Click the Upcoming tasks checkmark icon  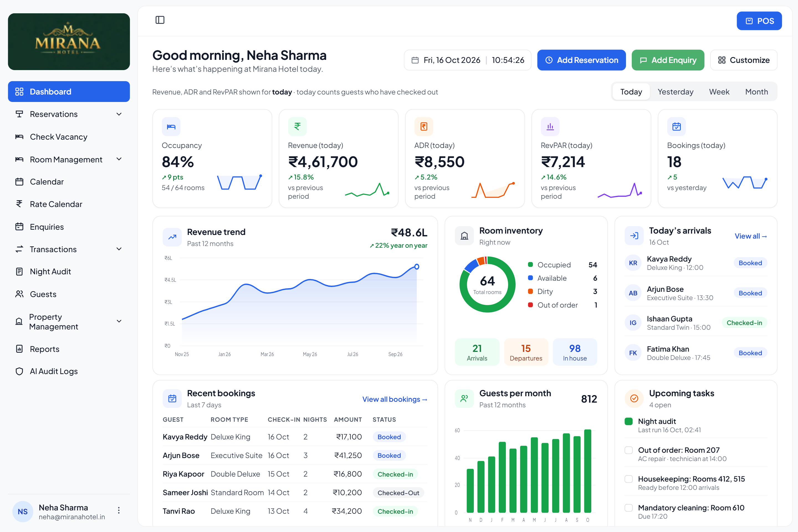click(x=634, y=398)
